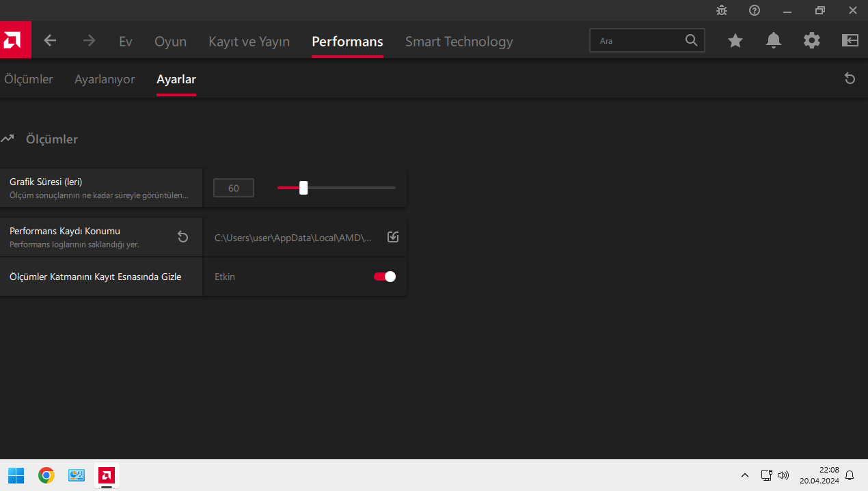Image resolution: width=868 pixels, height=491 pixels.
Task: Click the Etkin status label
Action: [225, 277]
